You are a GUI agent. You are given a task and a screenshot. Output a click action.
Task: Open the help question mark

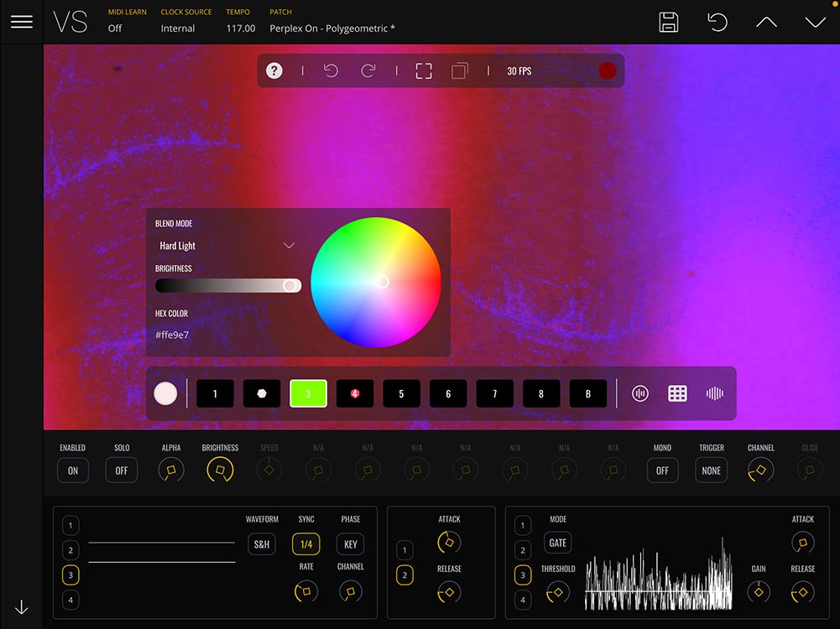tap(274, 71)
